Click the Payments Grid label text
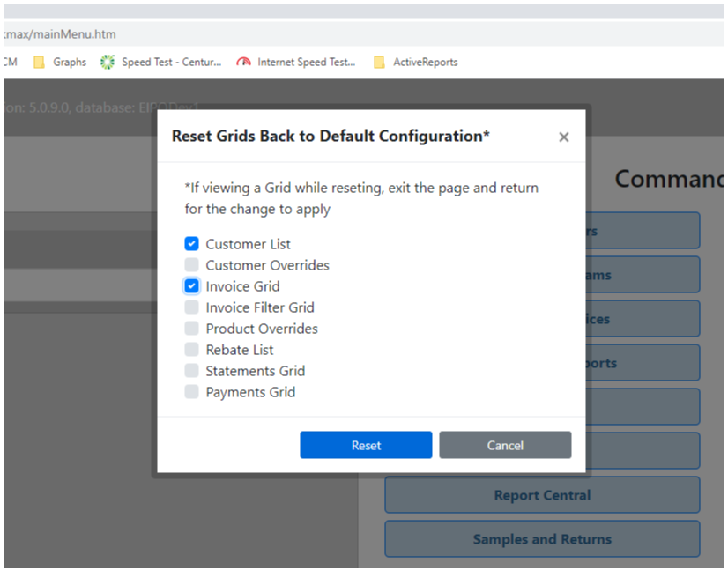Image resolution: width=728 pixels, height=570 pixels. 250,392
